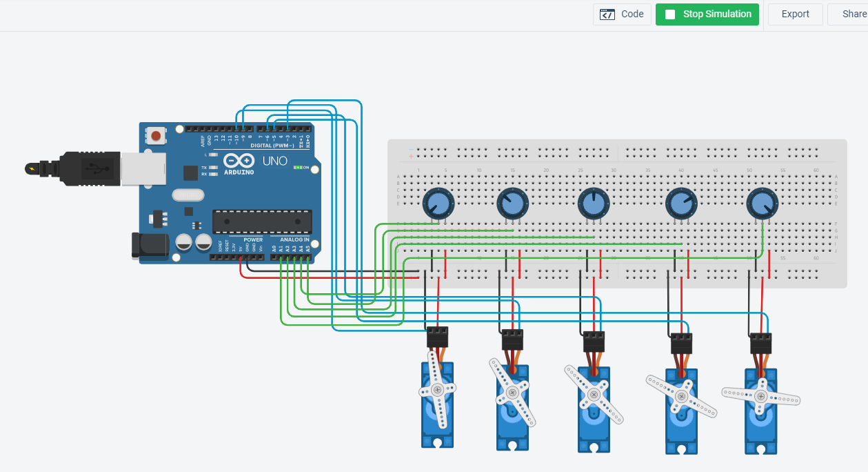
Task: Export the circuit design
Action: tap(795, 14)
